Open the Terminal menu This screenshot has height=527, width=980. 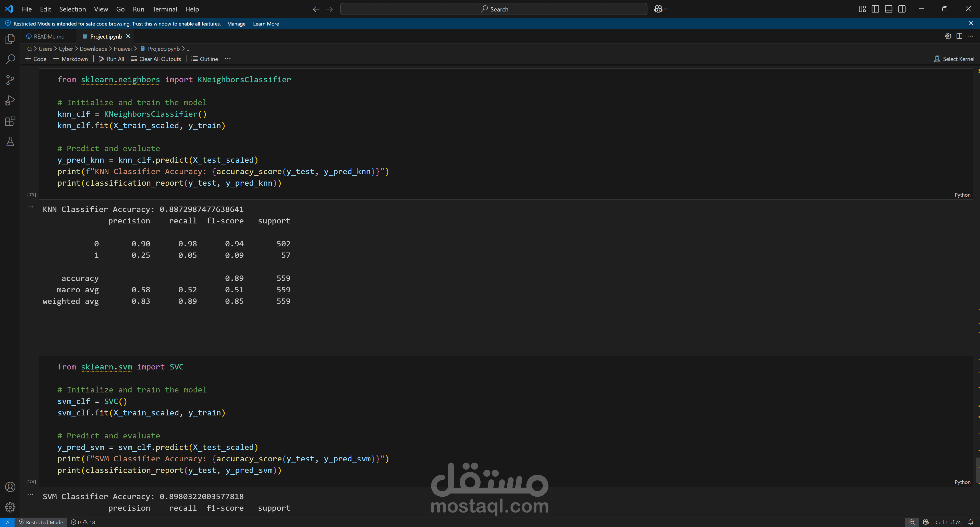coord(164,9)
